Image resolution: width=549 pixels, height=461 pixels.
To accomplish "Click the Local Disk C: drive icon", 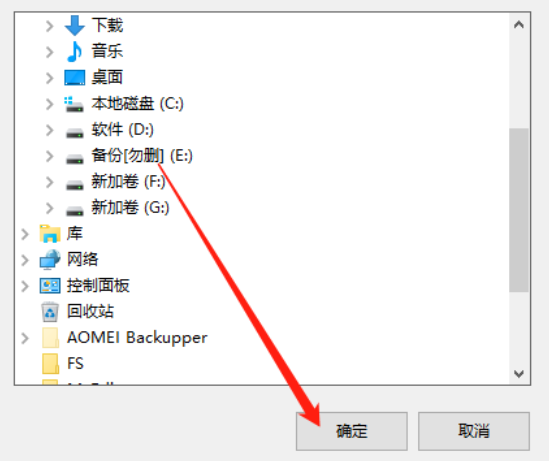I will pos(74,104).
